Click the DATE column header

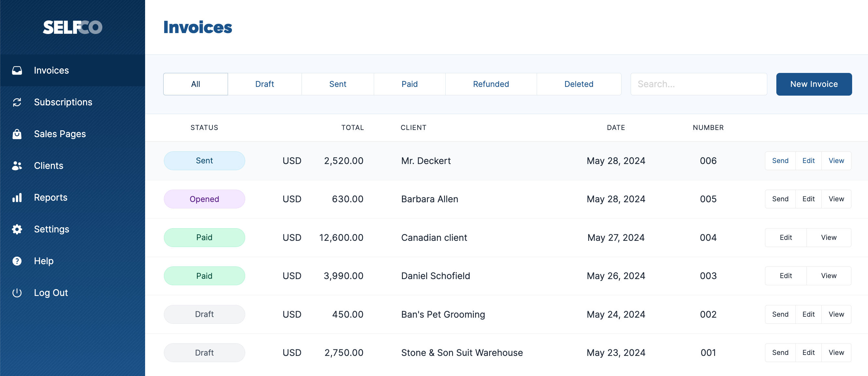coord(616,128)
